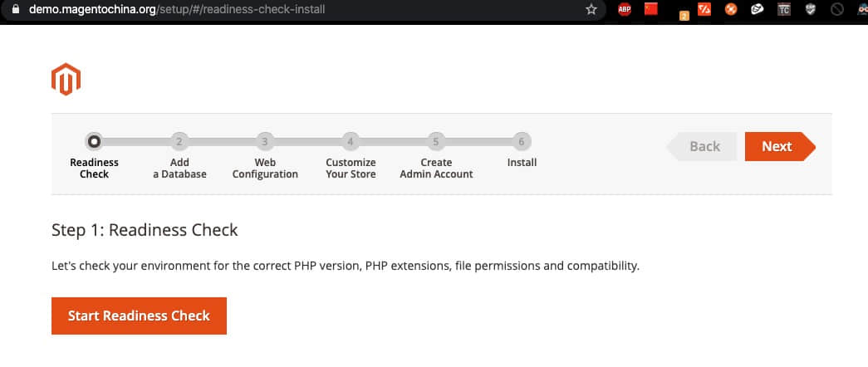Select step 6 Install
Viewport: 868px width, 367px height.
(522, 142)
